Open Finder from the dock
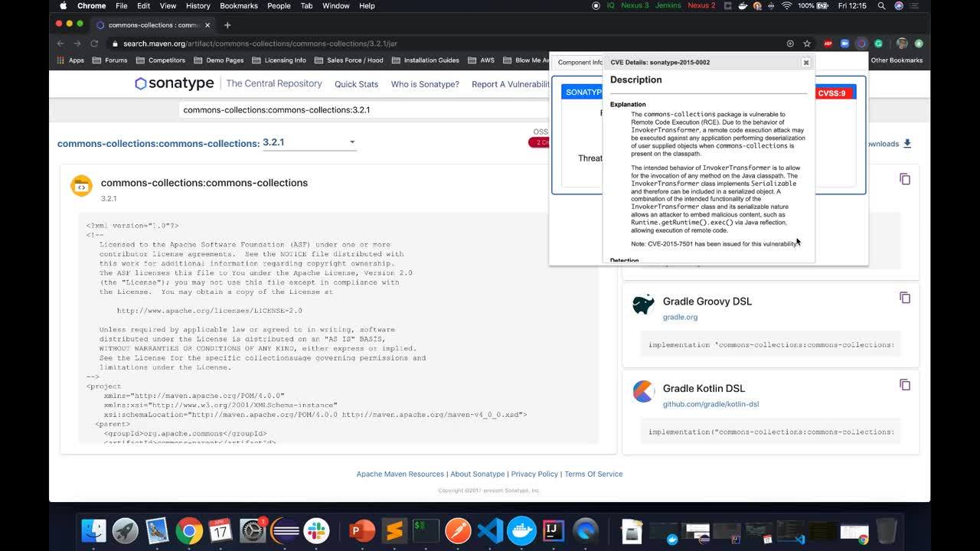The image size is (980, 551). (94, 530)
